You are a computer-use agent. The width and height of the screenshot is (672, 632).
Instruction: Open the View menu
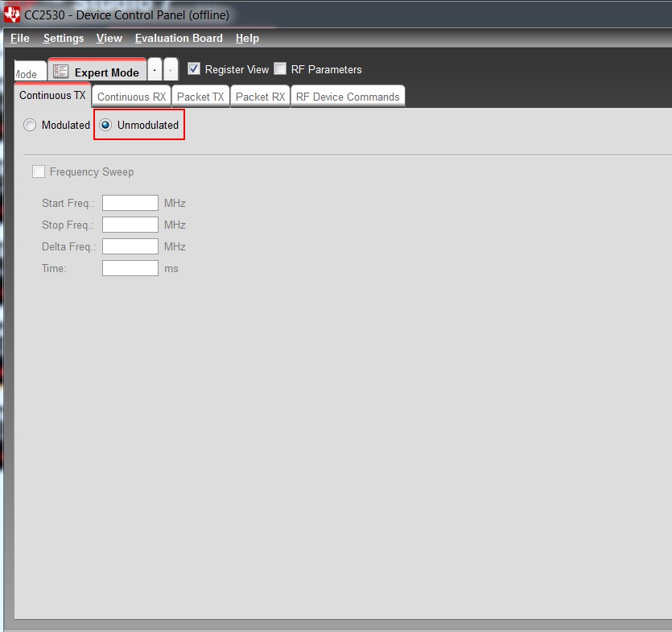click(109, 38)
